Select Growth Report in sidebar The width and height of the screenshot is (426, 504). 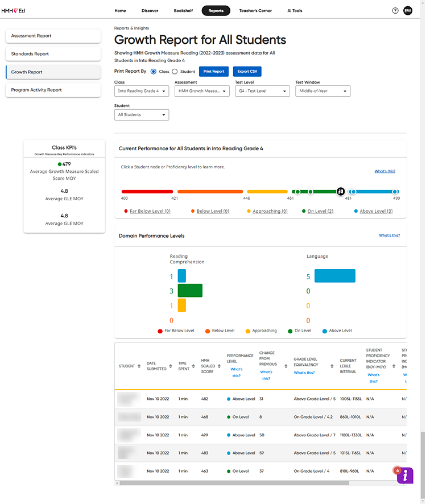[x=53, y=72]
